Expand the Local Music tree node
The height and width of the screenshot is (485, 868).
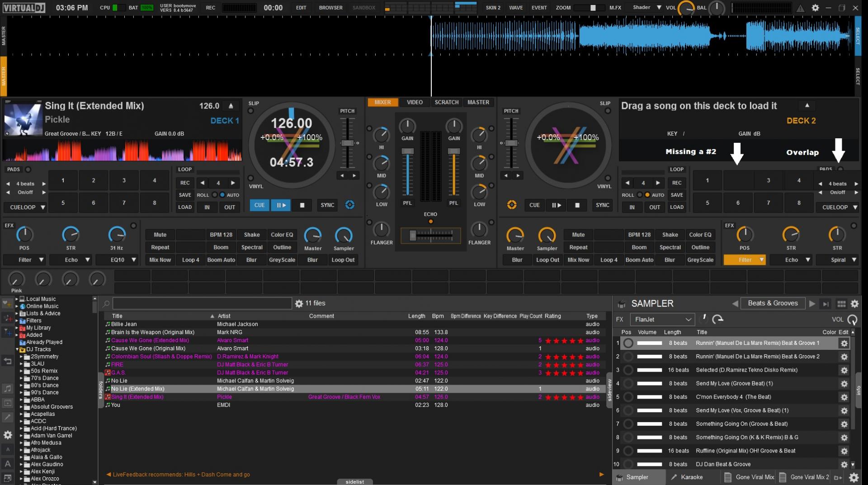[x=17, y=299]
